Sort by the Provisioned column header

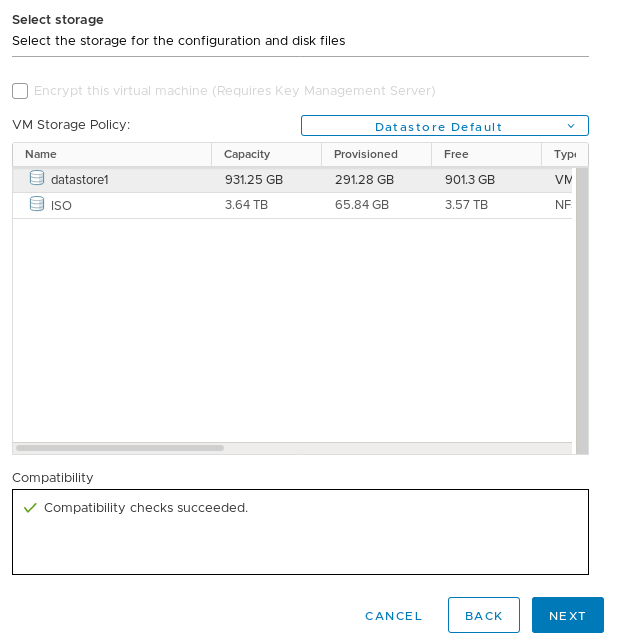pos(366,154)
